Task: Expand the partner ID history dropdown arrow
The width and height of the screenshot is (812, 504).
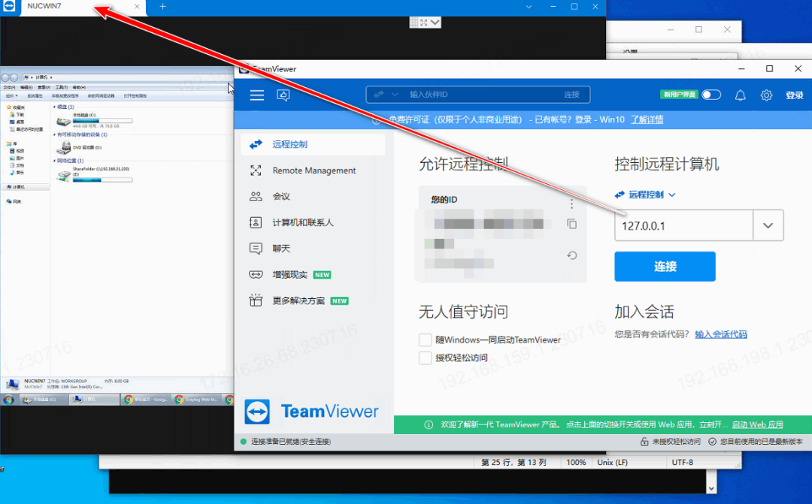Action: pyautogui.click(x=768, y=225)
